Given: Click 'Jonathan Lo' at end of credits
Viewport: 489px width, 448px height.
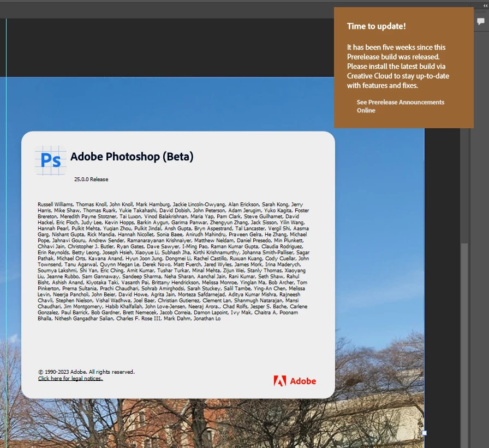Looking at the screenshot, I should click(207, 319).
